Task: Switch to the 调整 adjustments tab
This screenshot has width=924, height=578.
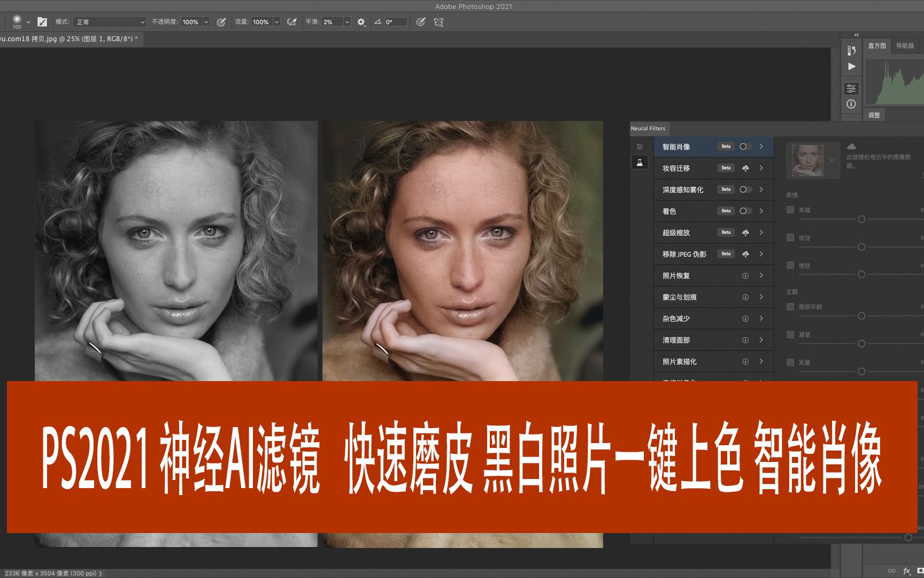Action: [x=874, y=115]
